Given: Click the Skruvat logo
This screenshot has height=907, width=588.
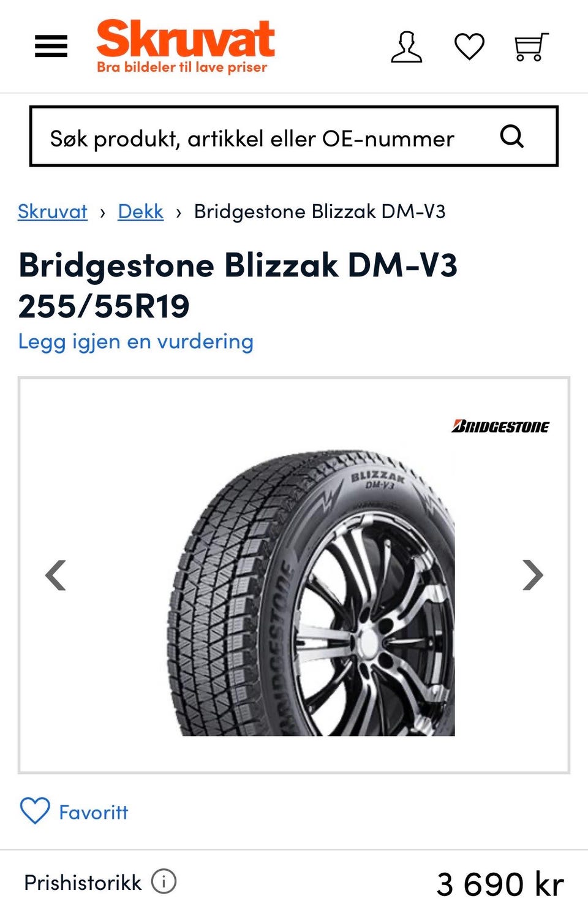Looking at the screenshot, I should [x=185, y=47].
